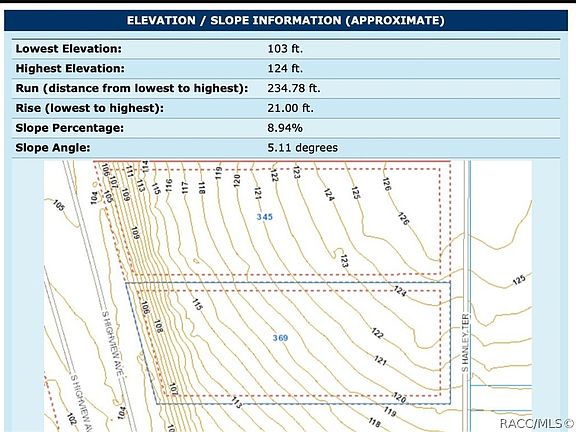
Task: Click the 8.94% slope percentage value
Action: click(285, 128)
